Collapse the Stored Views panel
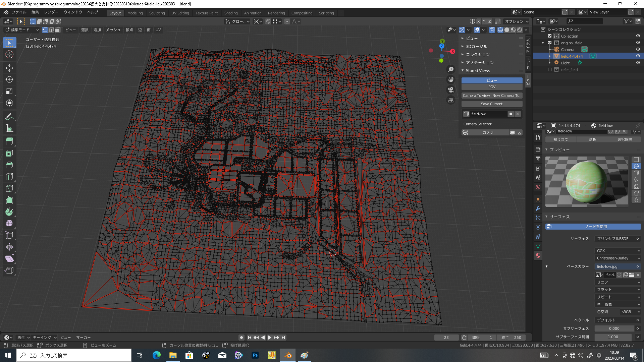Screen dimensions: 644x362 (x=478, y=71)
